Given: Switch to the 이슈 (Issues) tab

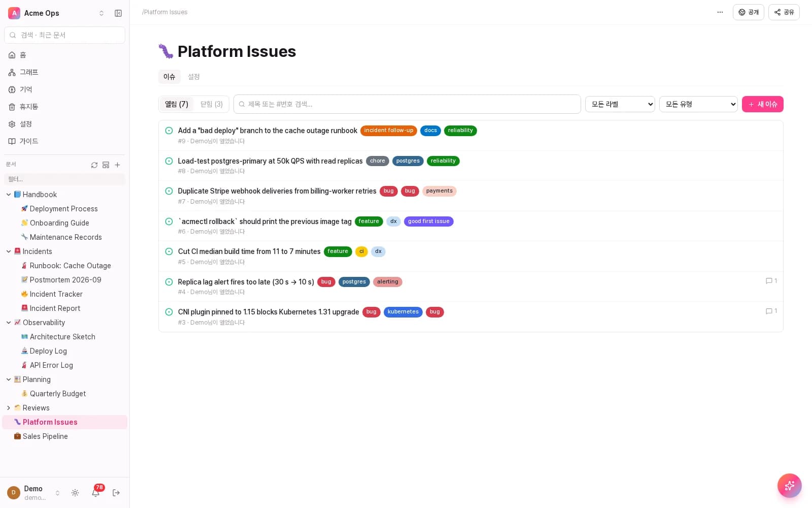Looking at the screenshot, I should click(x=170, y=77).
